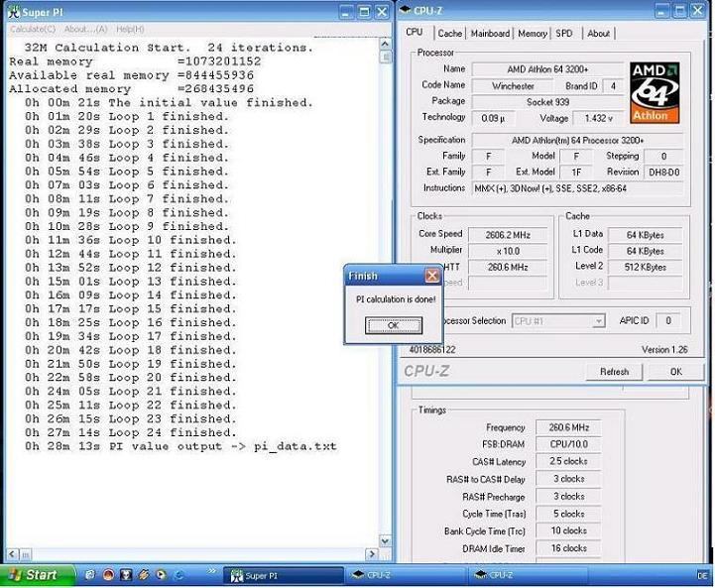This screenshot has width=715, height=588.
Task: Maximize the Super PI window
Action: point(364,12)
